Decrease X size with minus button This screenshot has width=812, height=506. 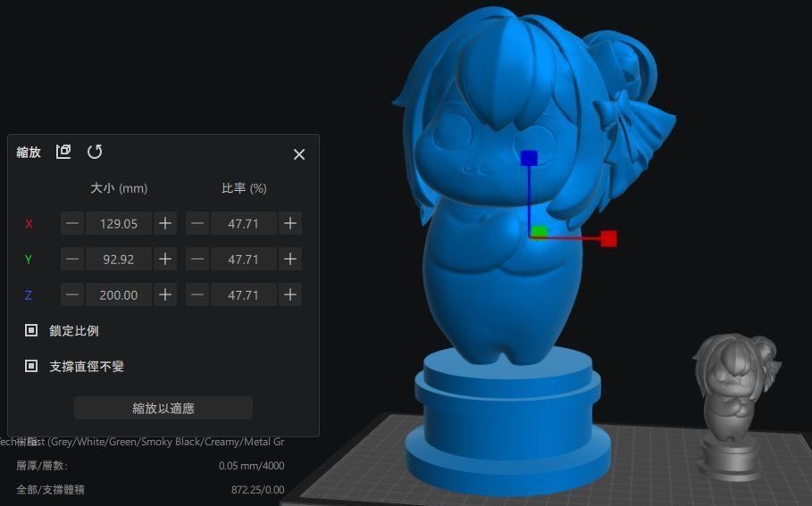(x=72, y=223)
